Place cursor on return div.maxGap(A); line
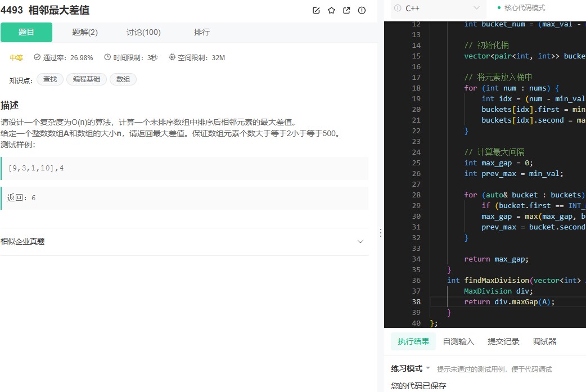Image resolution: width=586 pixels, height=392 pixels. 510,301
